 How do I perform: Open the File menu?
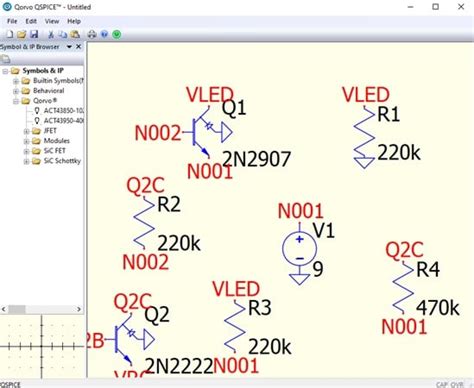tap(12, 21)
